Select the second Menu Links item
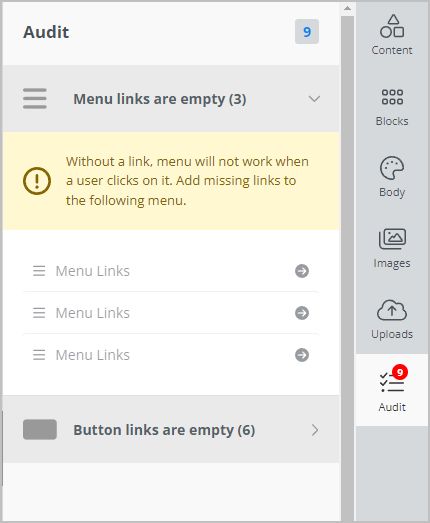The width and height of the screenshot is (430, 523). (x=171, y=313)
